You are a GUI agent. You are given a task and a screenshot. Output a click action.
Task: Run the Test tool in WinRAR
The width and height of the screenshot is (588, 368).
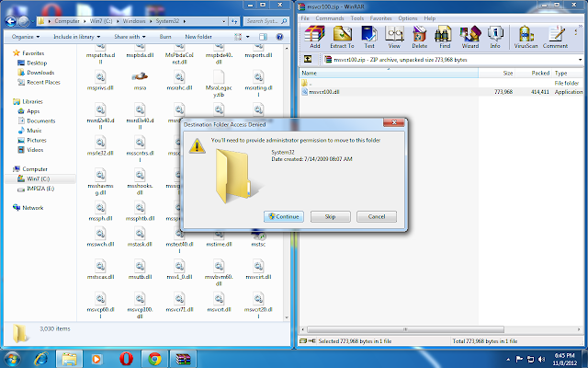click(x=369, y=37)
